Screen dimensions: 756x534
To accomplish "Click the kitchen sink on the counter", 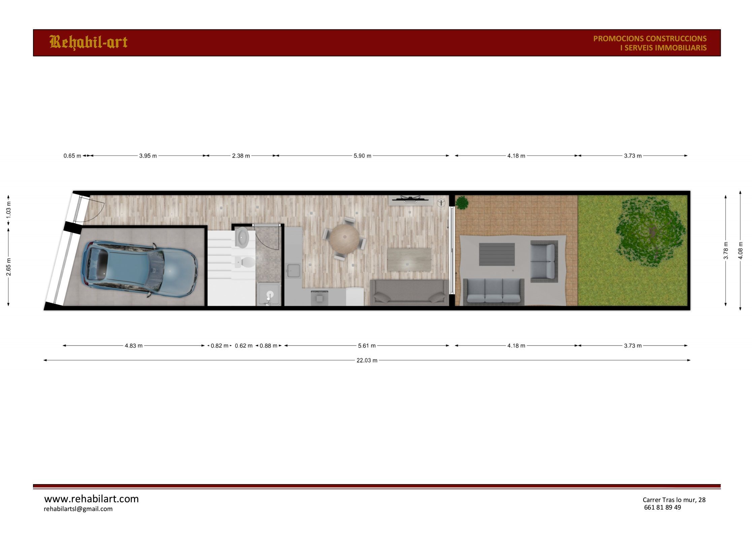I will [294, 271].
